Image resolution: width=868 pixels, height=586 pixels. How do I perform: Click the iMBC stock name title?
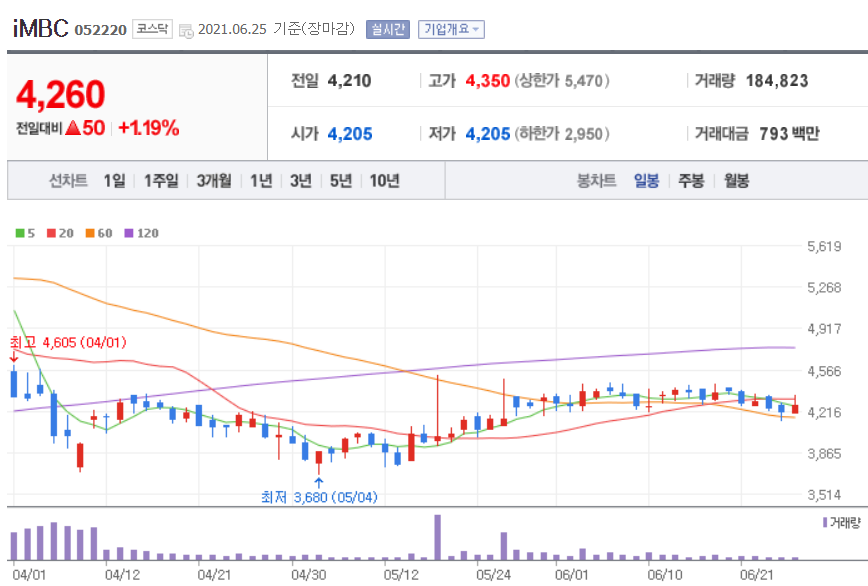tap(40, 28)
